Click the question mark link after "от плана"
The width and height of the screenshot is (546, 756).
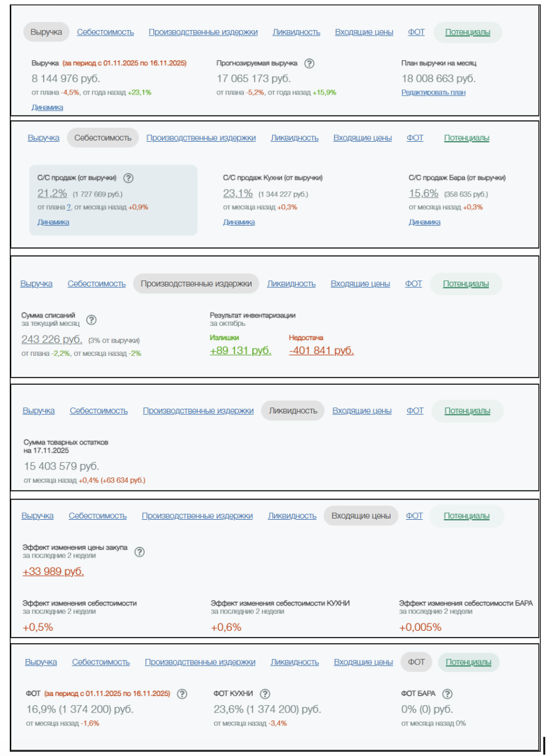(69, 207)
